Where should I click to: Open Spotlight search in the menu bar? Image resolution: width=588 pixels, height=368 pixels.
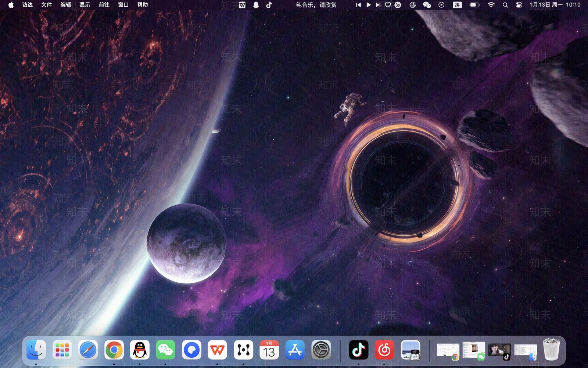505,5
